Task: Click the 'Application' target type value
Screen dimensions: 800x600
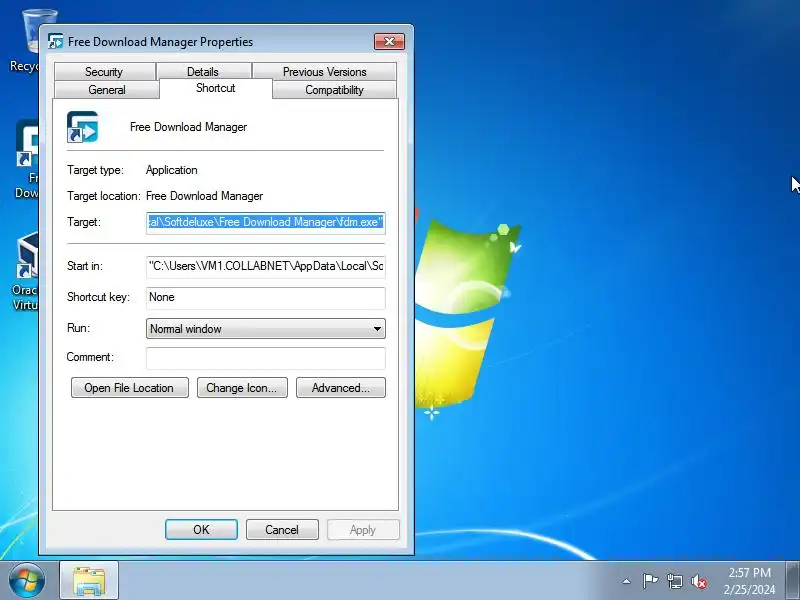Action: coord(171,170)
